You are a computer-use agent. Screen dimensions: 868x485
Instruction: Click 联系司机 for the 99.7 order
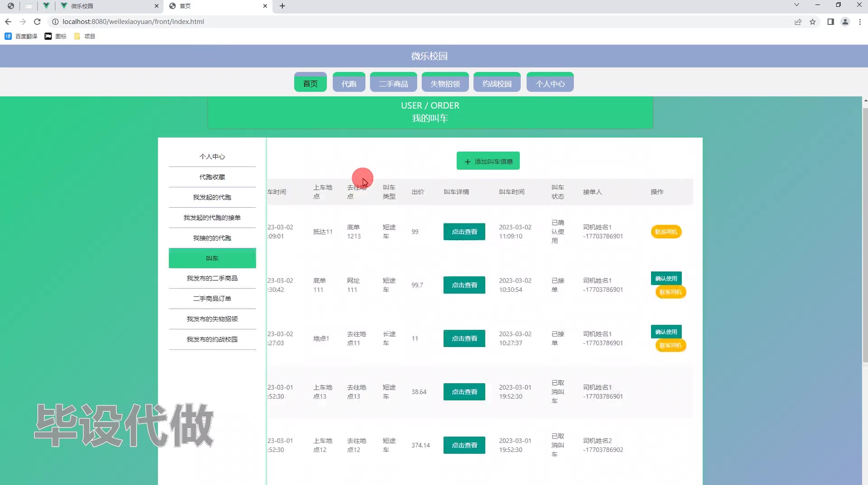pos(670,292)
